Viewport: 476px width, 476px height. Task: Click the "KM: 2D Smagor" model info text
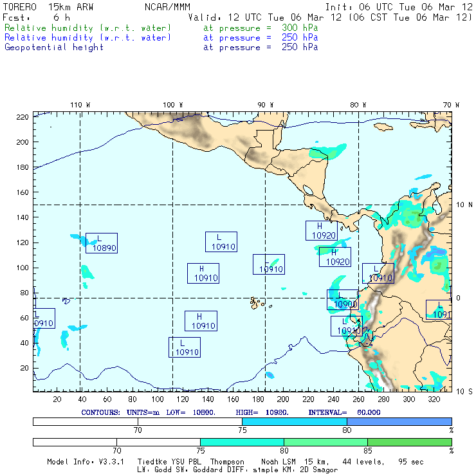click(310, 470)
